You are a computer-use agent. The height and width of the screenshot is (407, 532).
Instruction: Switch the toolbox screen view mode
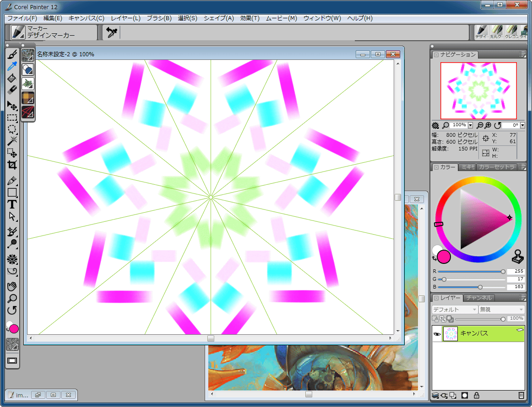tap(12, 360)
